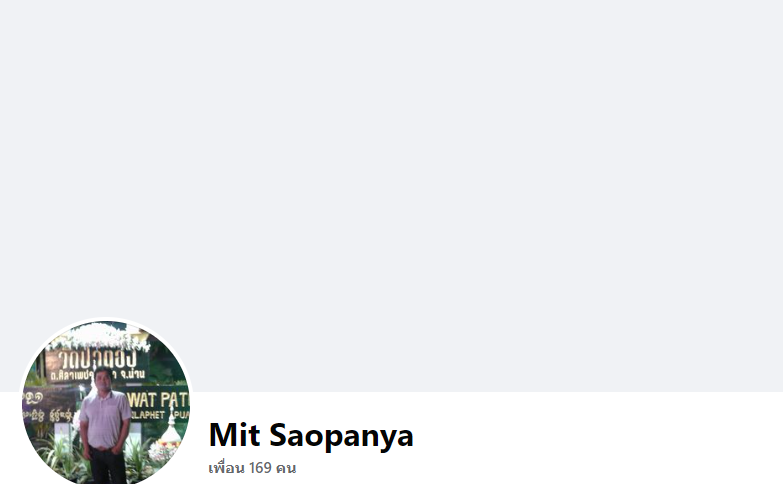Click the number 169 in friends count

tap(260, 468)
